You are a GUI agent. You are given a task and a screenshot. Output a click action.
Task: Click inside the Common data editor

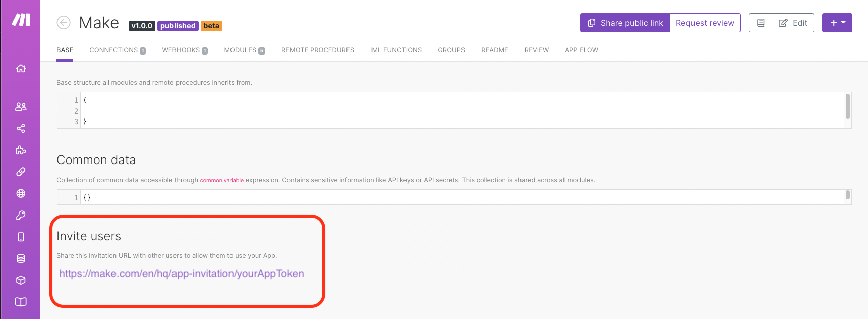point(454,197)
